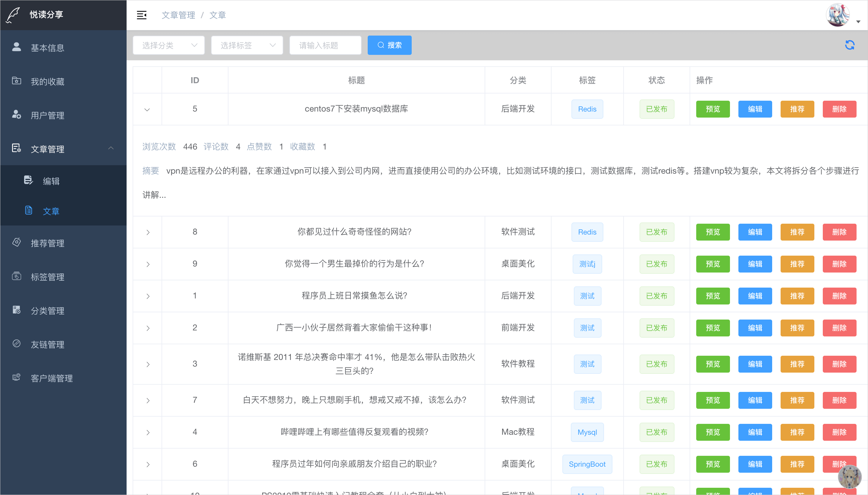Open 友链管理 sidebar section
This screenshot has height=495, width=868.
tap(47, 344)
